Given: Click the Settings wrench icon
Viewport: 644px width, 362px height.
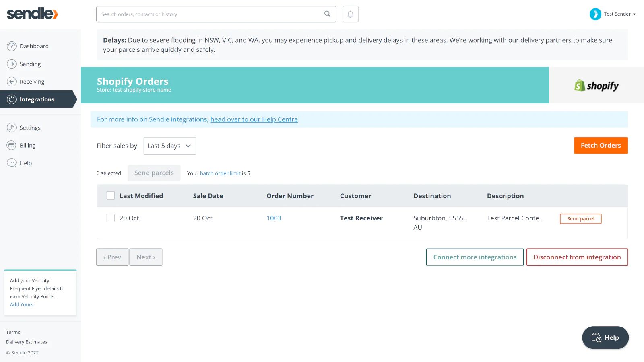Looking at the screenshot, I should (x=12, y=128).
